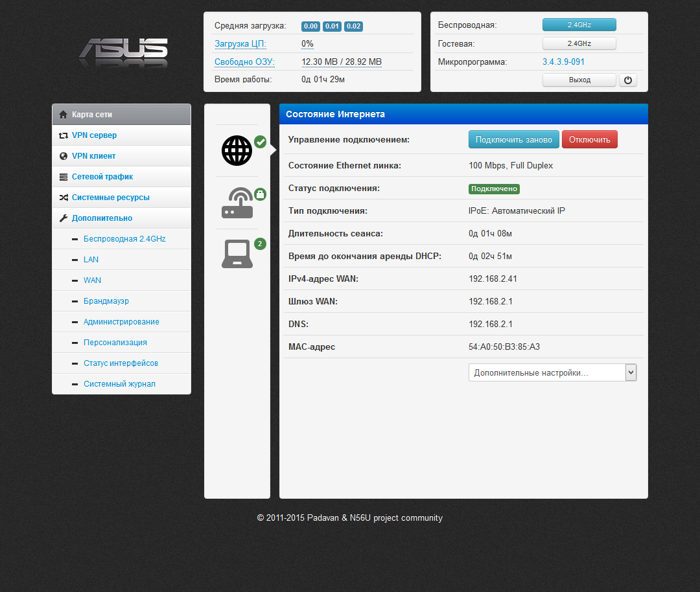Click the house icon beside Карта сети
This screenshot has width=700, height=592.
click(x=63, y=115)
